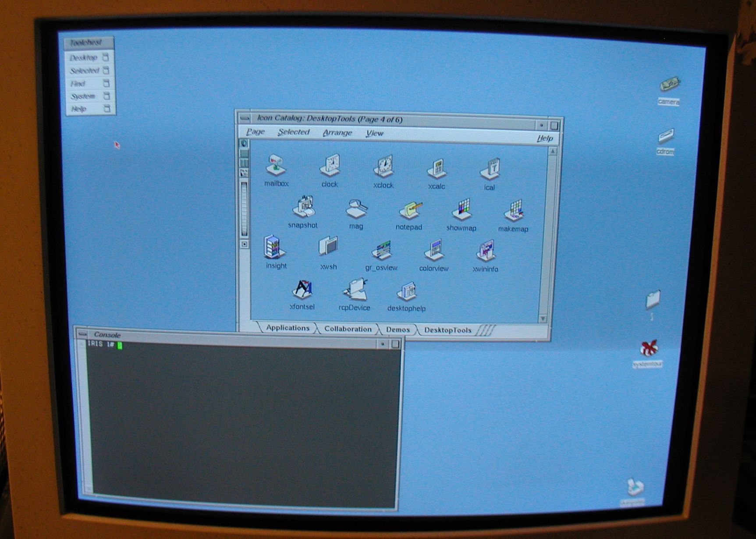Image resolution: width=756 pixels, height=539 pixels.
Task: Click the icon size thumbwheel in Icon Catalog
Action: tap(245, 209)
